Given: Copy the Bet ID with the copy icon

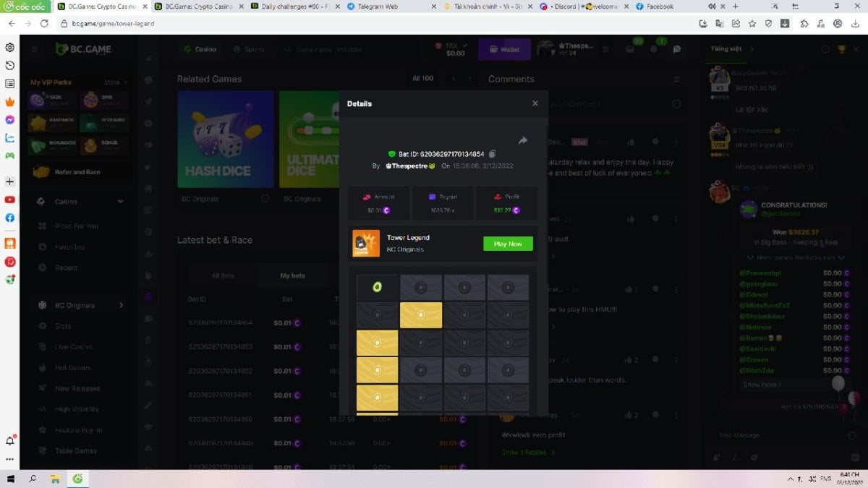Looking at the screenshot, I should (492, 154).
